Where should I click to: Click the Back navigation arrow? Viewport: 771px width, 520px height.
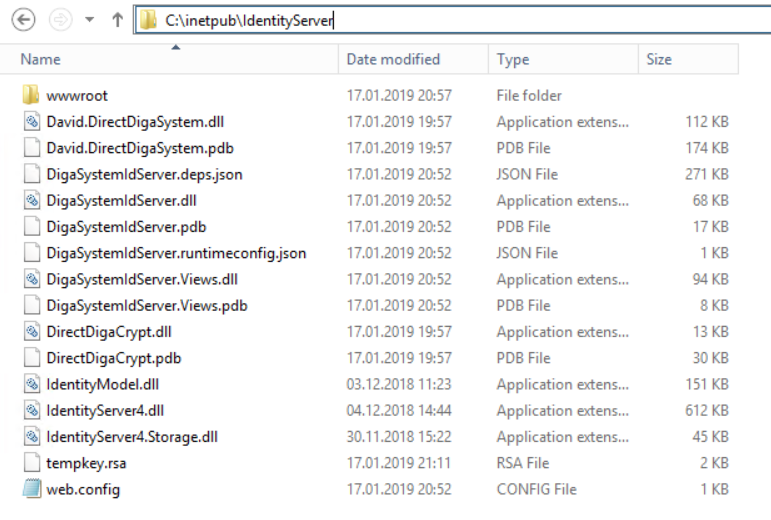click(24, 19)
